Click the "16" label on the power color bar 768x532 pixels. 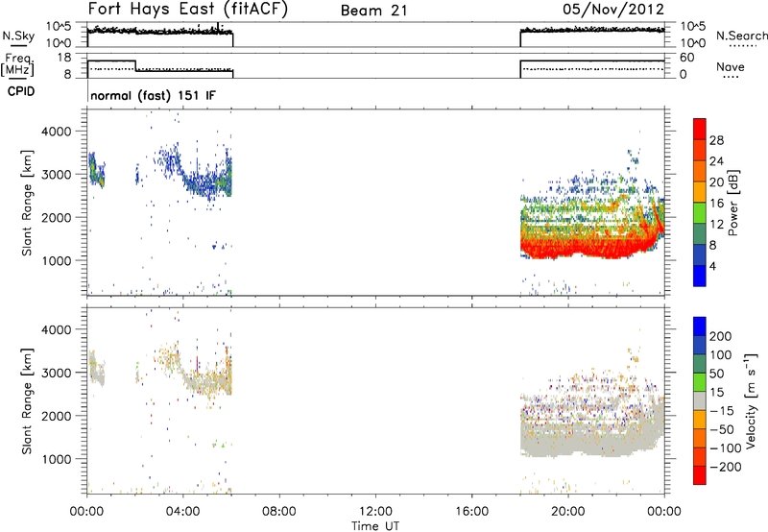point(716,204)
